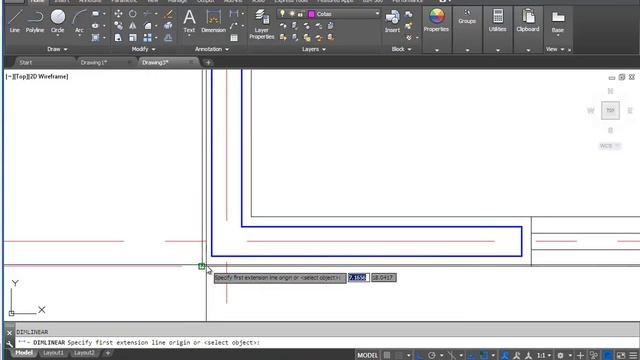Switch to the Model layout tab
This screenshot has height=360, width=640.
point(24,353)
